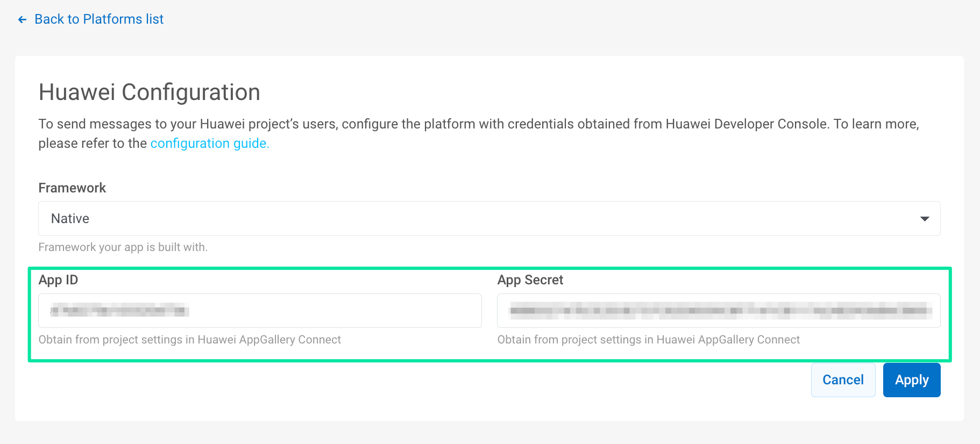Image resolution: width=980 pixels, height=444 pixels.
Task: Click the Framework dropdown caret arrow
Action: pyautogui.click(x=925, y=219)
